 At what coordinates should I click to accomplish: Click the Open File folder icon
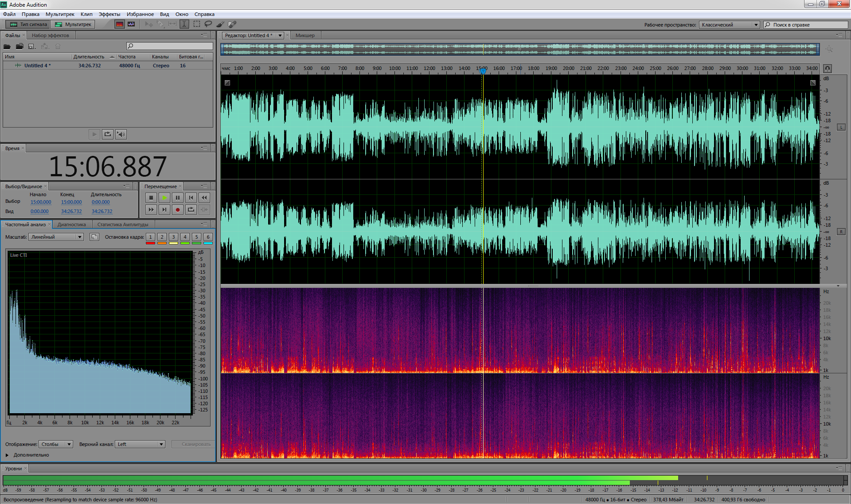[7, 46]
